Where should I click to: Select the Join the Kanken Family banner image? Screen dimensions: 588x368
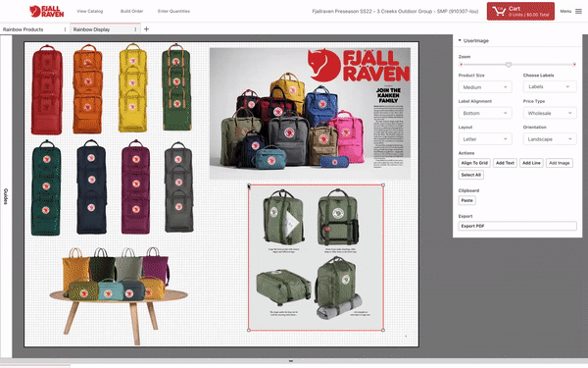pos(310,114)
